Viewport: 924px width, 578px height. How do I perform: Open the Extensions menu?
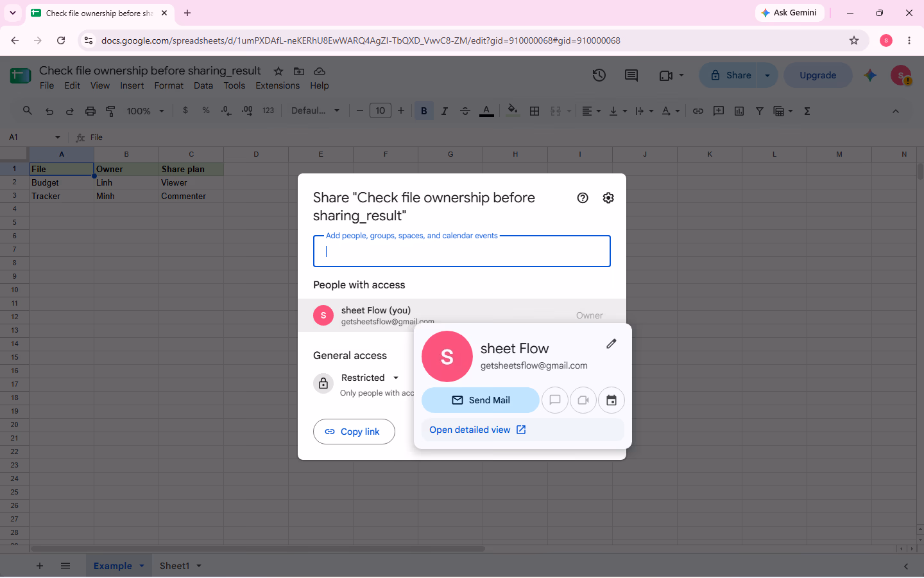click(277, 85)
